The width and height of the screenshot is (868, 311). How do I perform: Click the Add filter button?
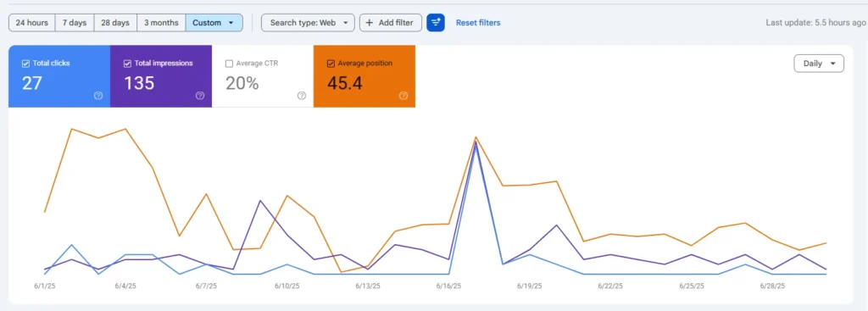click(x=391, y=23)
